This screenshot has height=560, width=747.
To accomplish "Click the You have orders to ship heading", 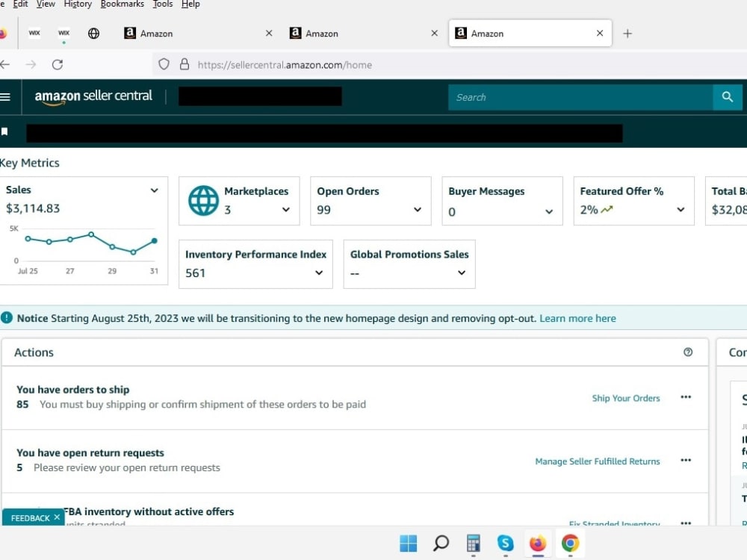I will 73,390.
